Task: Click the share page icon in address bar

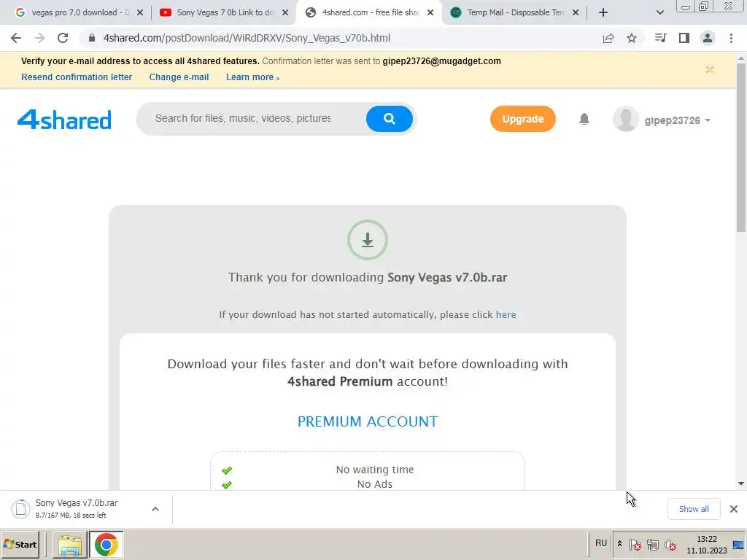Action: 608,38
